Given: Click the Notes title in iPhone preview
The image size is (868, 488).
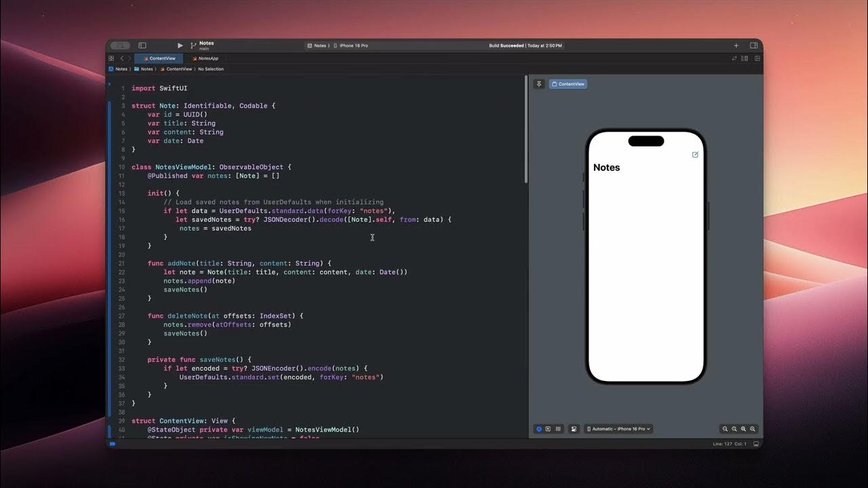Looking at the screenshot, I should (606, 167).
